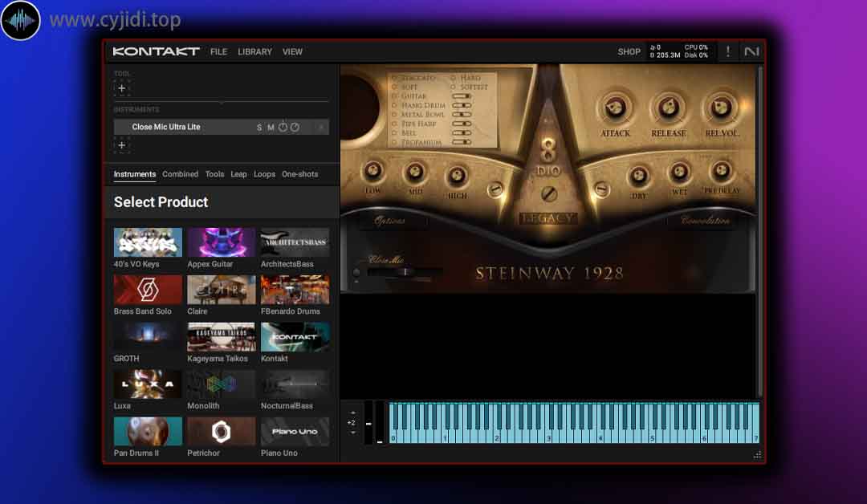Switch to the Combined tab

(181, 174)
